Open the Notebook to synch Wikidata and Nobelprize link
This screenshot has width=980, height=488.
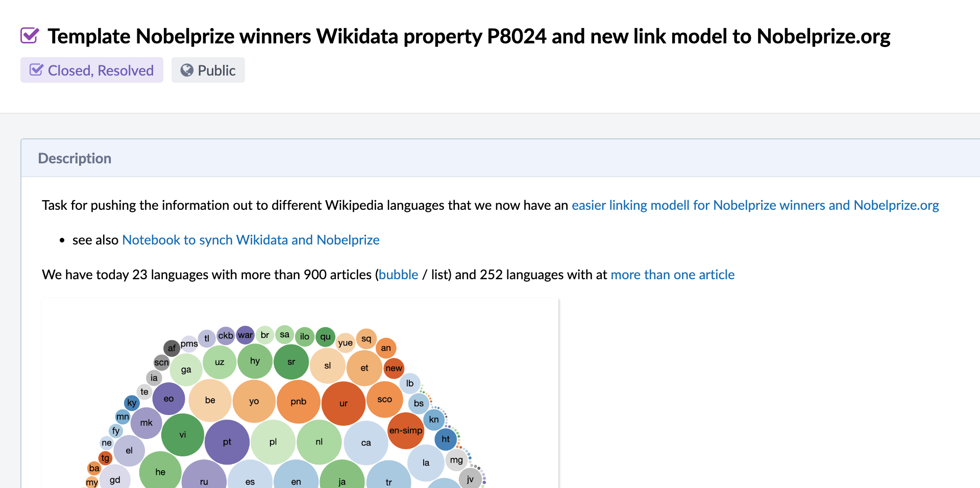click(x=251, y=240)
